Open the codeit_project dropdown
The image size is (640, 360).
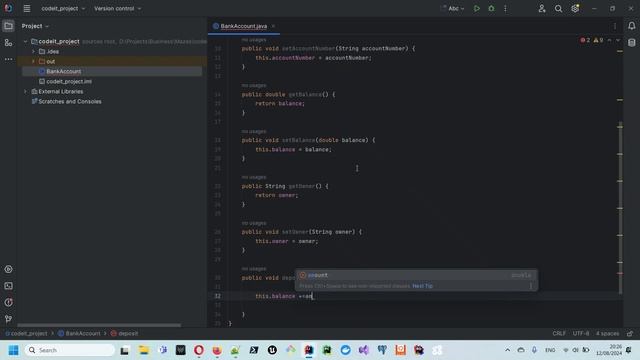point(63,9)
